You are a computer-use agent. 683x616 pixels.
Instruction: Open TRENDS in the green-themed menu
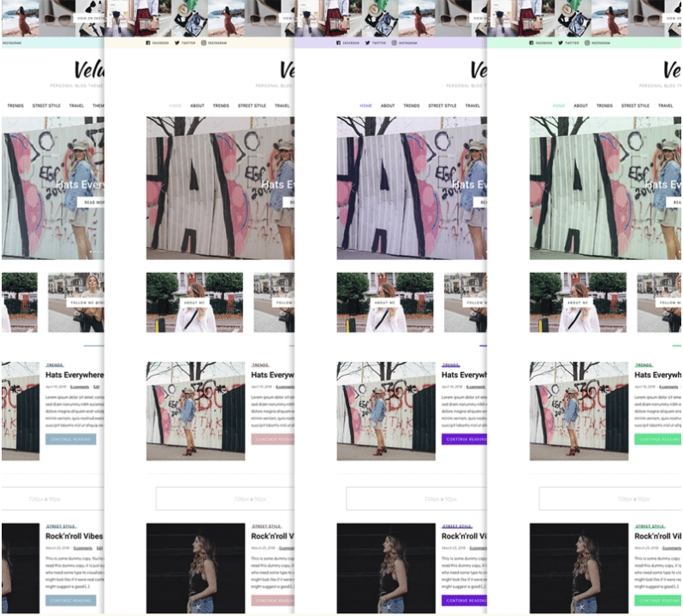tap(604, 106)
